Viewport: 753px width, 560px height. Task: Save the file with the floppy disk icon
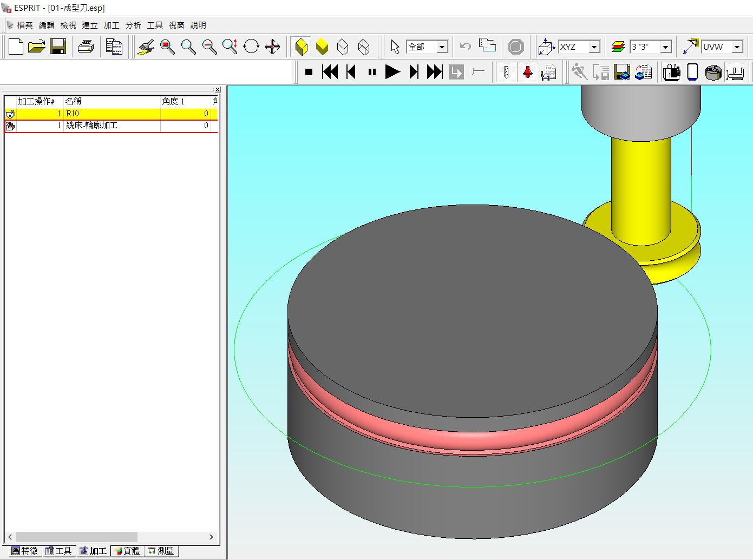tap(58, 47)
